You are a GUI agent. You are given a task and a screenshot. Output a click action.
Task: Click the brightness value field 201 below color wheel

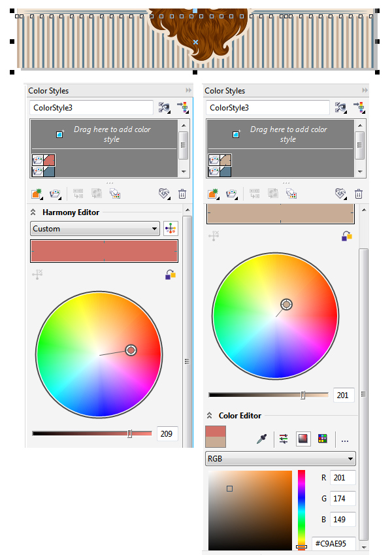(x=344, y=395)
